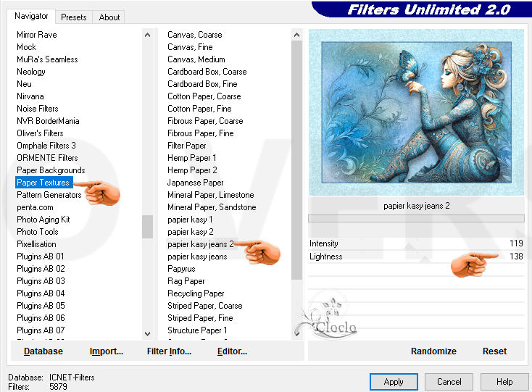532x392 pixels.
Task: Select the Photo Tools category
Action: click(x=38, y=232)
